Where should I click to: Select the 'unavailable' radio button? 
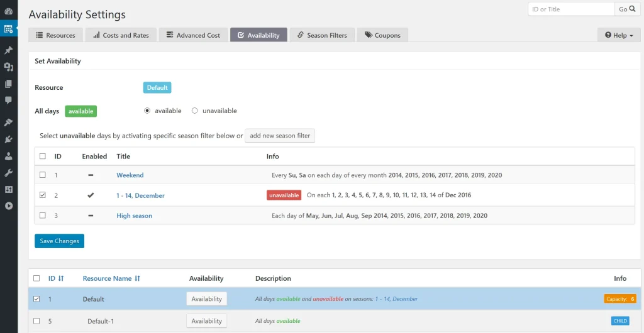coord(194,111)
